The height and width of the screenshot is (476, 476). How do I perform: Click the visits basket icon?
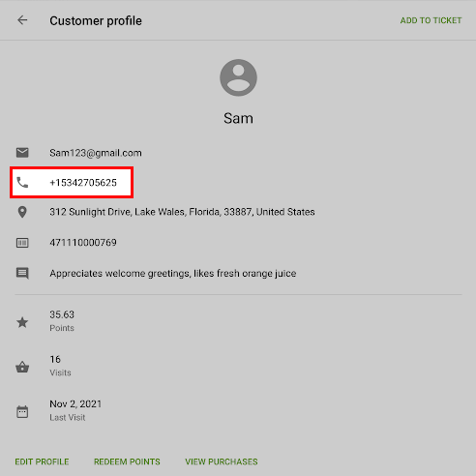coord(22,367)
